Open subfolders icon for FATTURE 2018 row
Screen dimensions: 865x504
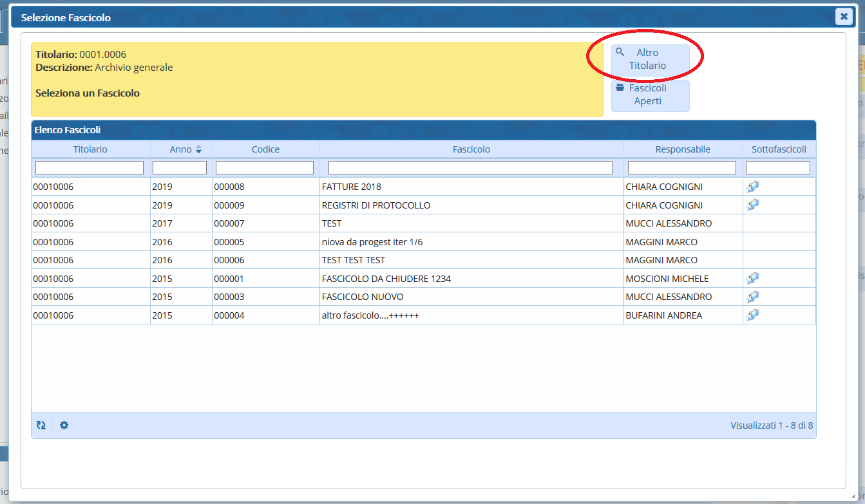(752, 187)
